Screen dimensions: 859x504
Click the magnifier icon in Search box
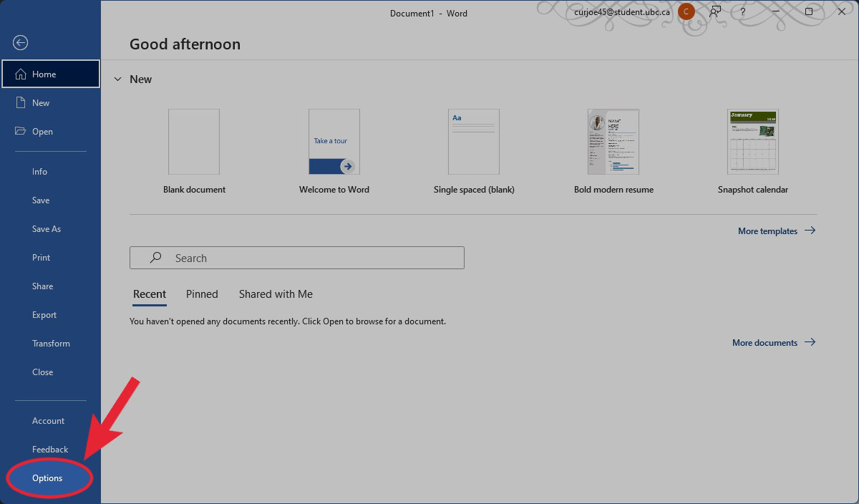(x=155, y=258)
